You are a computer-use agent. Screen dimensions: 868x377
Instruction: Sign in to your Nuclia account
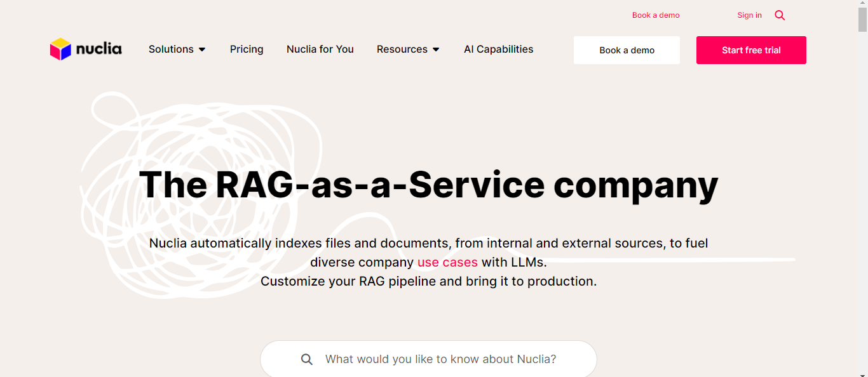[749, 15]
